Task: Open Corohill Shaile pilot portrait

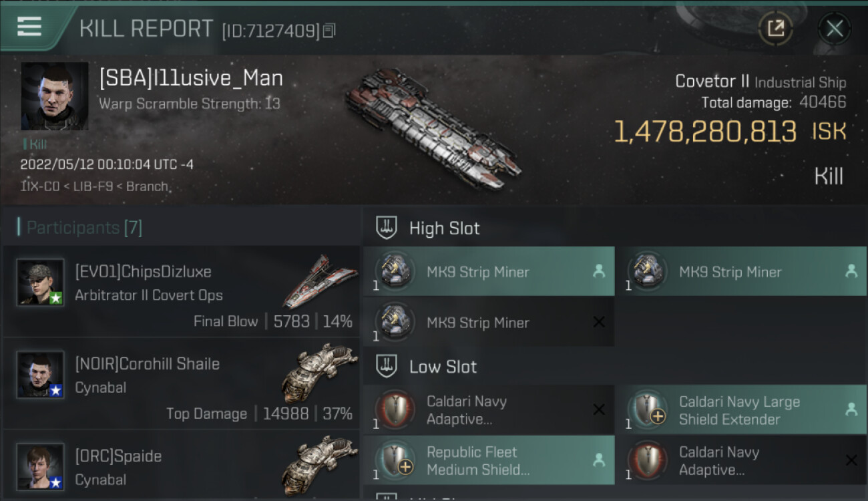Action: (40, 374)
